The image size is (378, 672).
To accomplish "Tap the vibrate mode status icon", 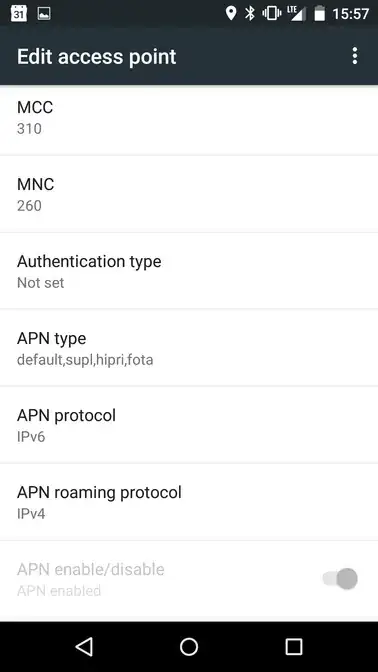I will point(271,14).
